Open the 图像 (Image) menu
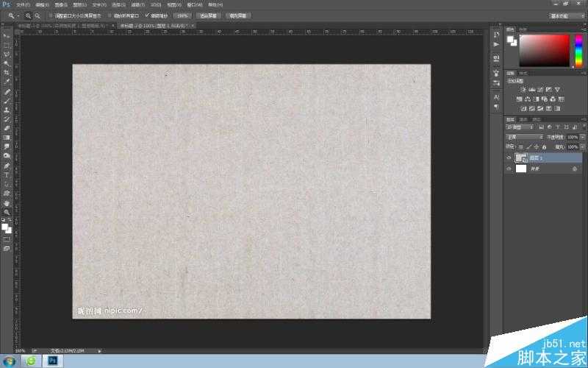This screenshot has width=588, height=368. [60, 4]
